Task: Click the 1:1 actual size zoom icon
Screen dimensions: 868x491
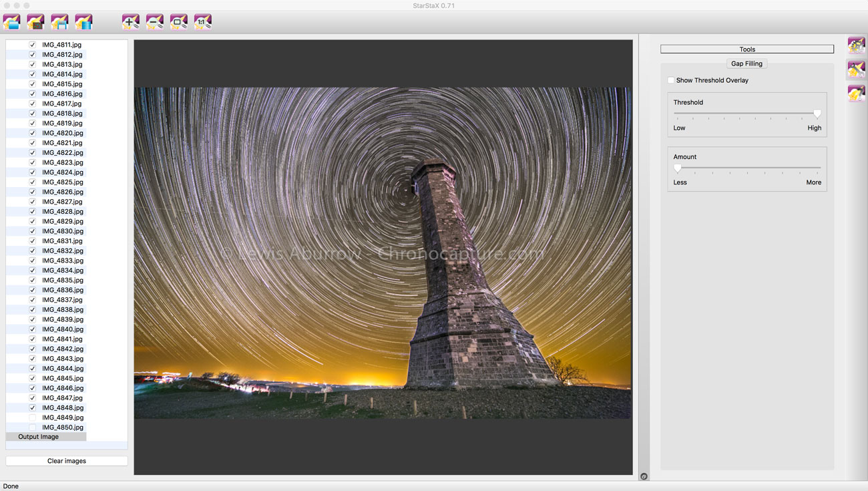Action: click(203, 22)
